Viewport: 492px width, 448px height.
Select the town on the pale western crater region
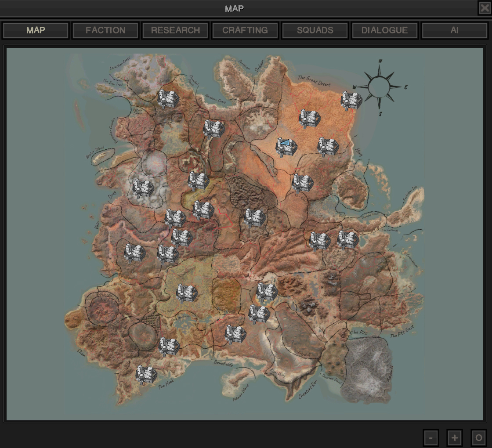coord(143,188)
